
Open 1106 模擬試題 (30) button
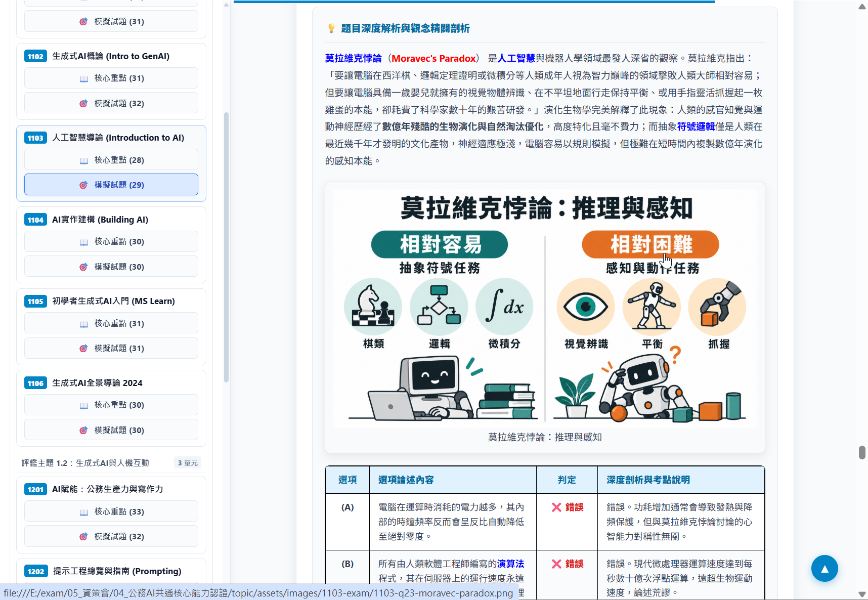pos(111,430)
